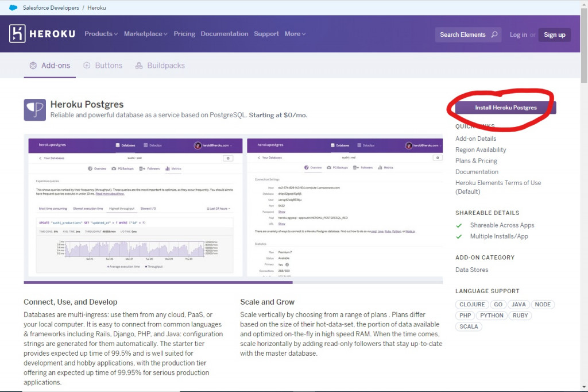Screen dimensions: 588x392
Task: Click the Multiple Installs/App checkmark
Action: [x=459, y=237]
